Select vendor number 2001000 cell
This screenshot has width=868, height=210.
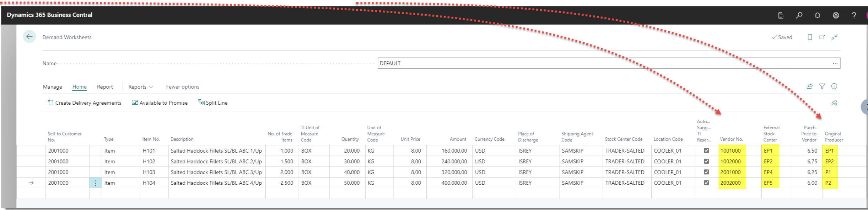point(730,172)
